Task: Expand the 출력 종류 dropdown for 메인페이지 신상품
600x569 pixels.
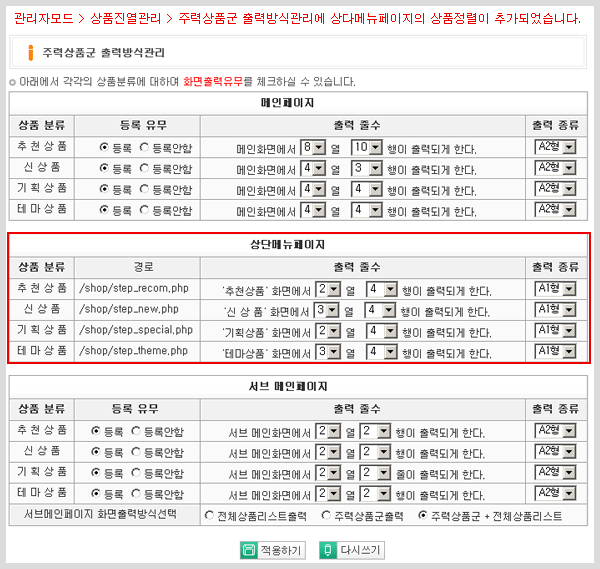Action: (x=555, y=168)
